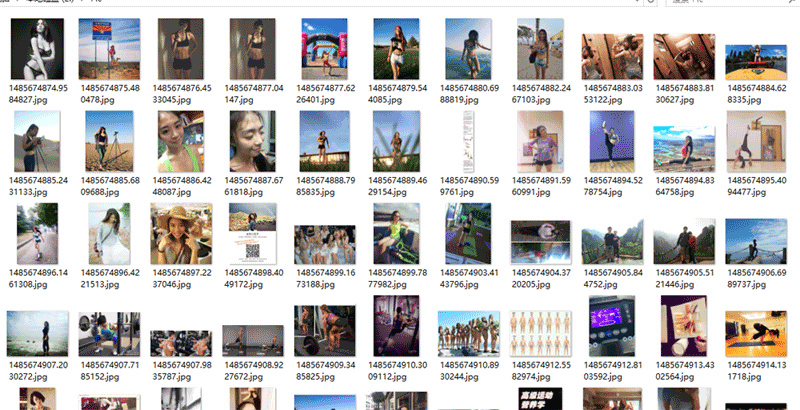Click file name 1485674896.4221513.jpg

coord(110,278)
